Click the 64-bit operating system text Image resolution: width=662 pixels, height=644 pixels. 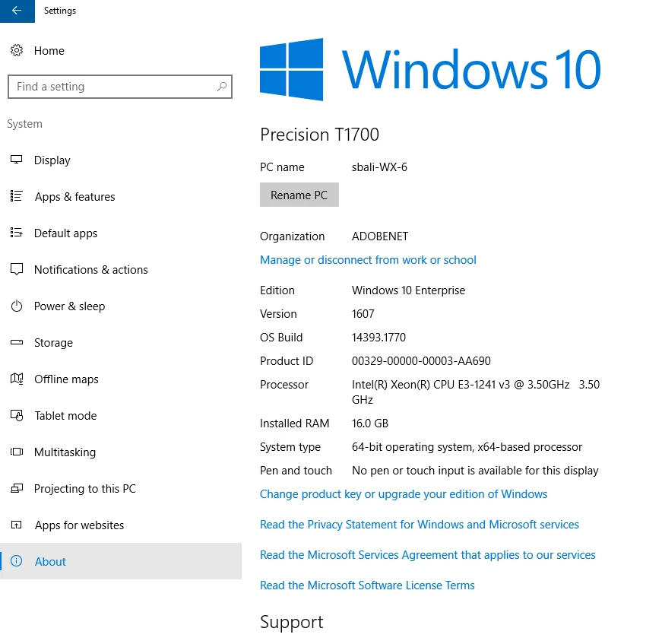point(467,447)
